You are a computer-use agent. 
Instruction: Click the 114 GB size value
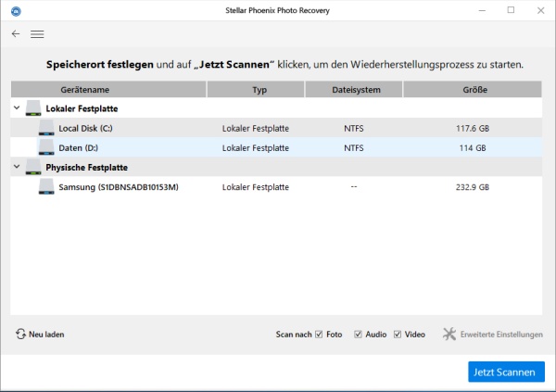(473, 147)
